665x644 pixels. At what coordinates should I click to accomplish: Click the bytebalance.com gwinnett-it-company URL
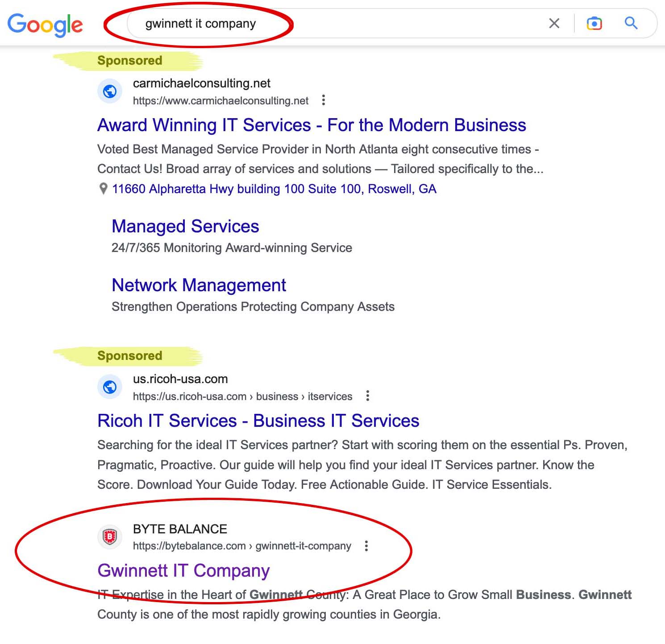point(242,546)
